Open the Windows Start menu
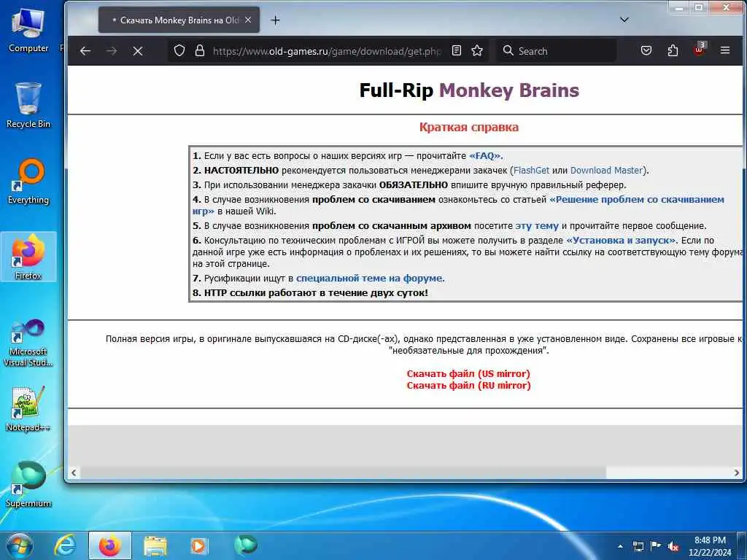The width and height of the screenshot is (747, 560). [20, 545]
